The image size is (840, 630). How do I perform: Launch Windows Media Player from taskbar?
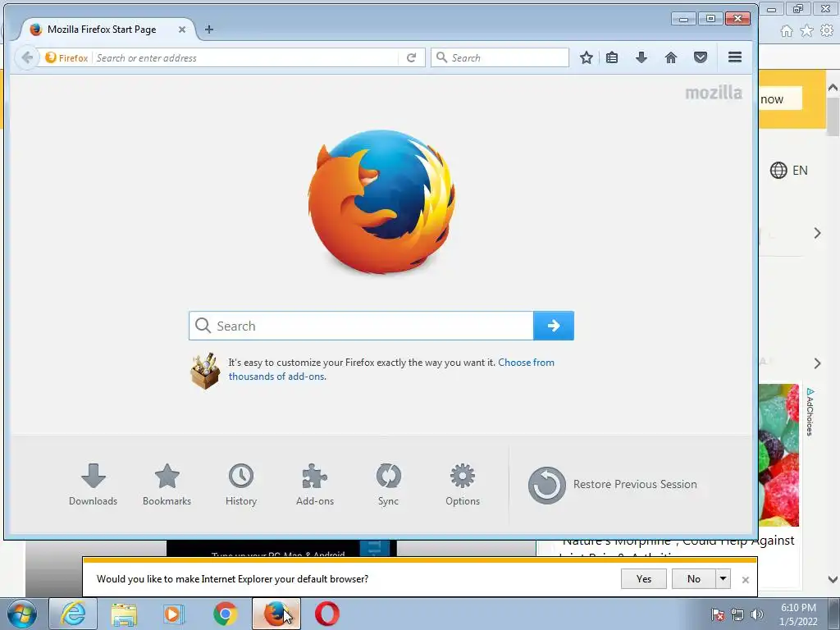(x=173, y=614)
